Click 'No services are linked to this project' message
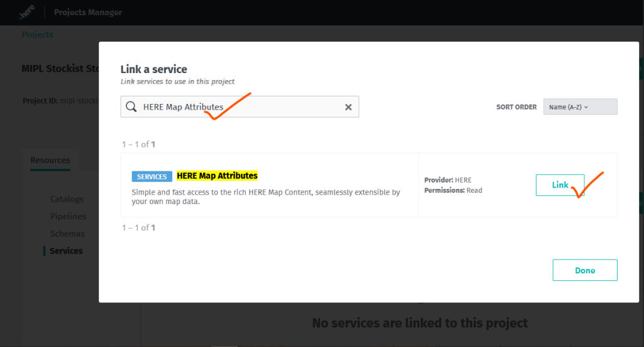644x347 pixels. point(419,323)
